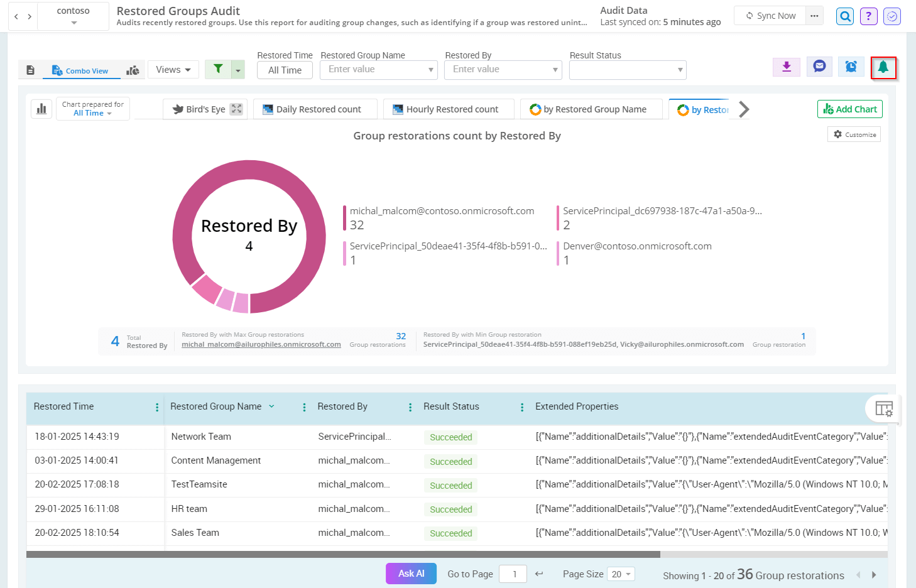Change the Page Size value
The width and height of the screenshot is (916, 588).
pyautogui.click(x=621, y=574)
